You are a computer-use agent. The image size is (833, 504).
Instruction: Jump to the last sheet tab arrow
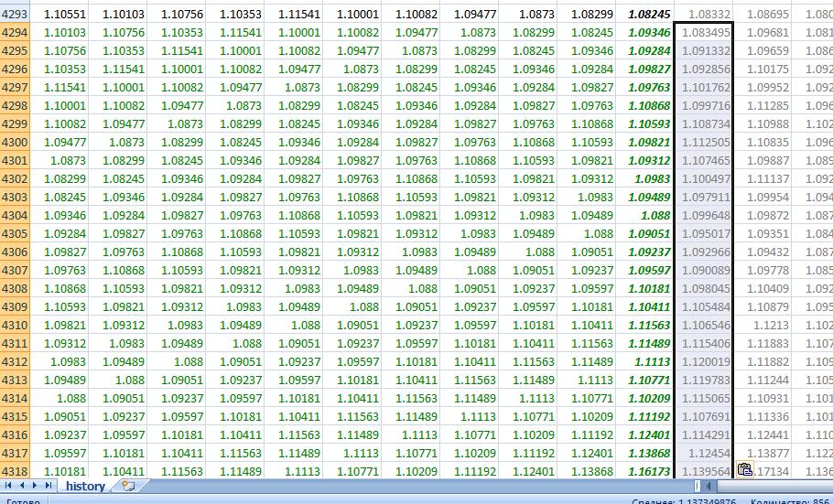coord(48,486)
